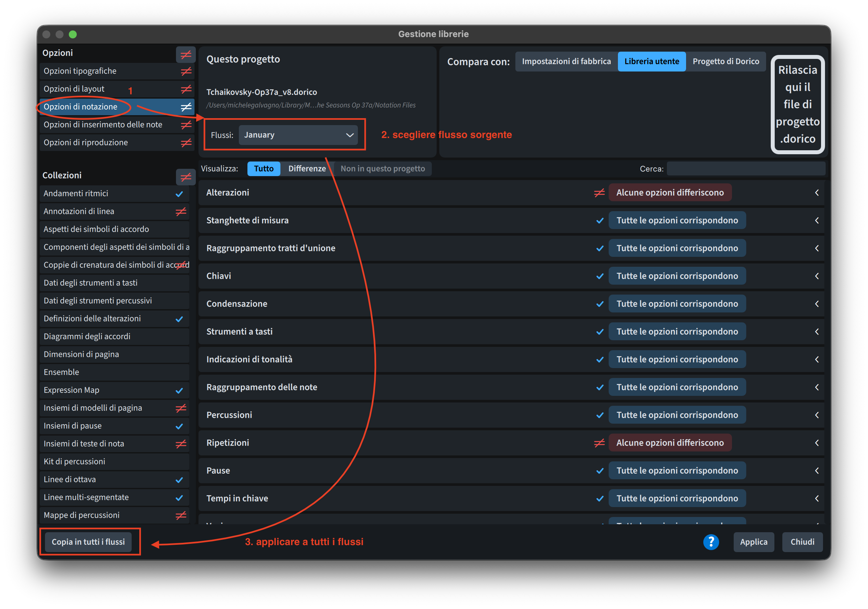
Task: Click difference icon beside Annotazioni di linea
Action: 181,211
